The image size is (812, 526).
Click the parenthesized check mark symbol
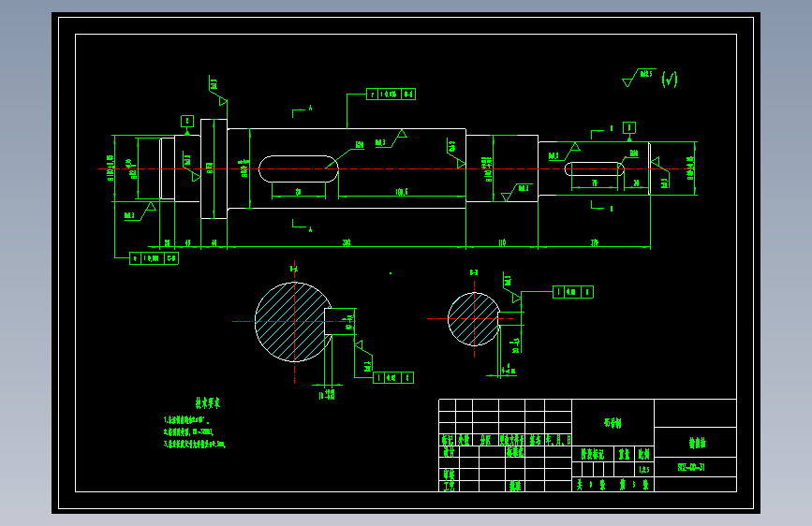[x=670, y=80]
